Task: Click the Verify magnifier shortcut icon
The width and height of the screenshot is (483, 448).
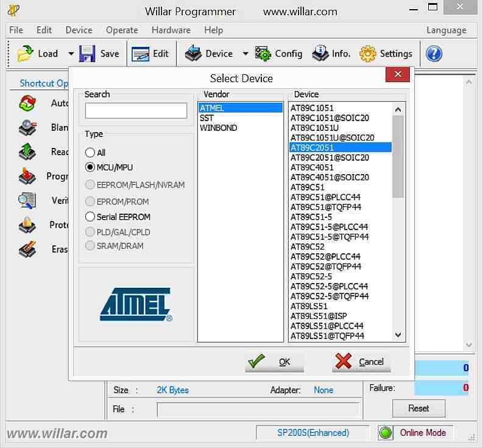Action: click(27, 200)
